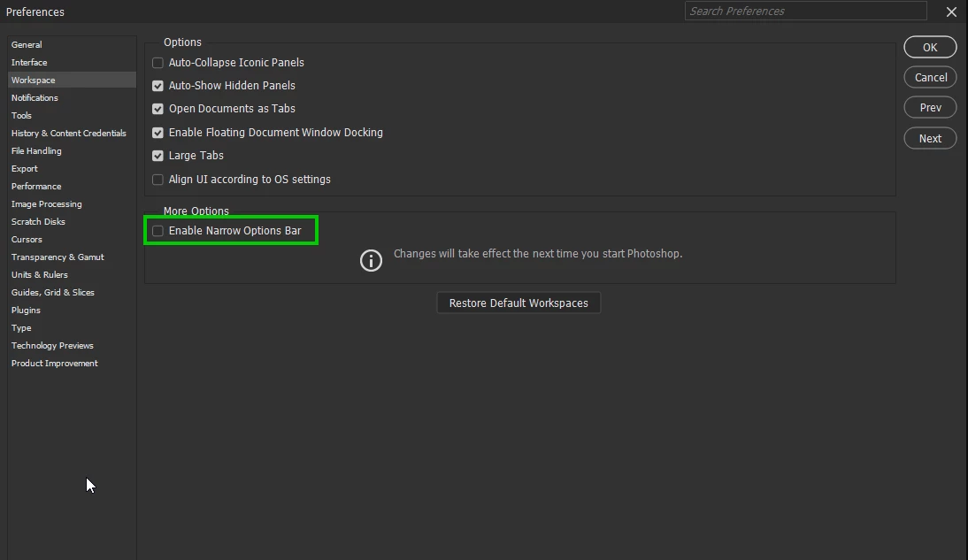Select the Workspace category
Image resolution: width=968 pixels, height=560 pixels.
(72, 81)
